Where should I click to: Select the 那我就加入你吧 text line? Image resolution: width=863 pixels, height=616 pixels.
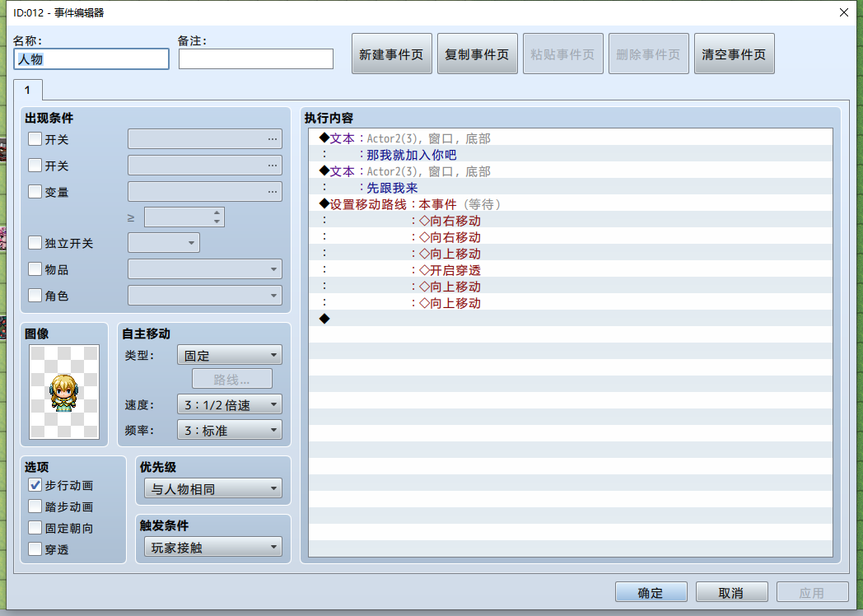[x=571, y=155]
